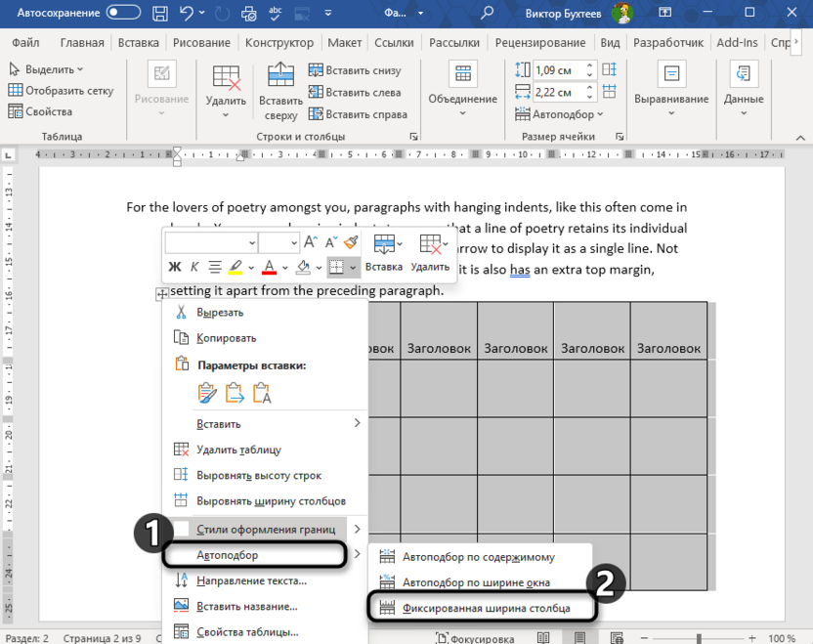Click the zoom slider handle

699,638
